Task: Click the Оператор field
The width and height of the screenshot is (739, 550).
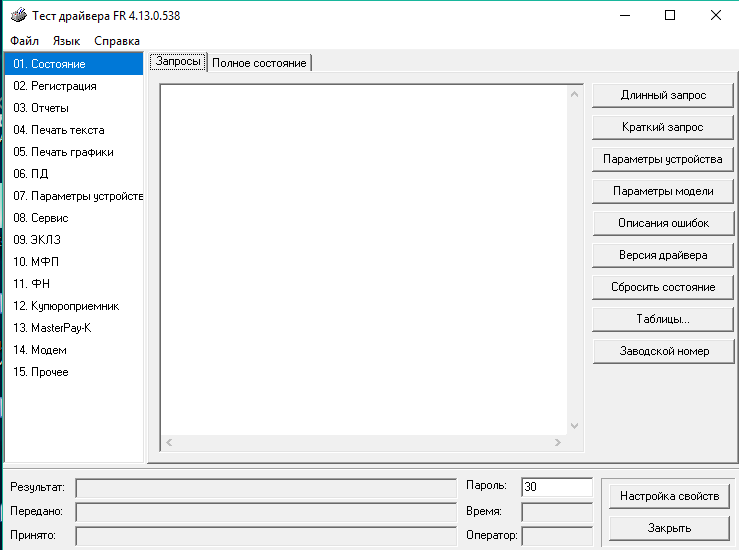Action: [x=557, y=536]
